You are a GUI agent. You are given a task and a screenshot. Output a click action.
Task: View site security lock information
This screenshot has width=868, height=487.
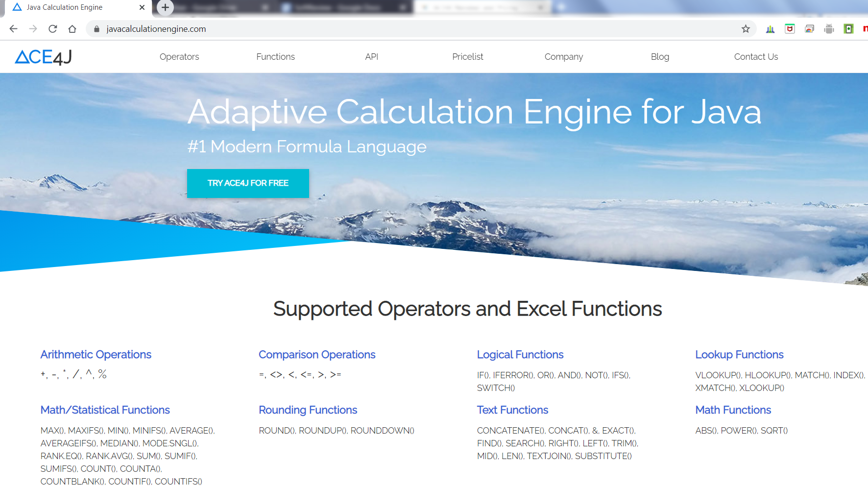[x=96, y=29]
